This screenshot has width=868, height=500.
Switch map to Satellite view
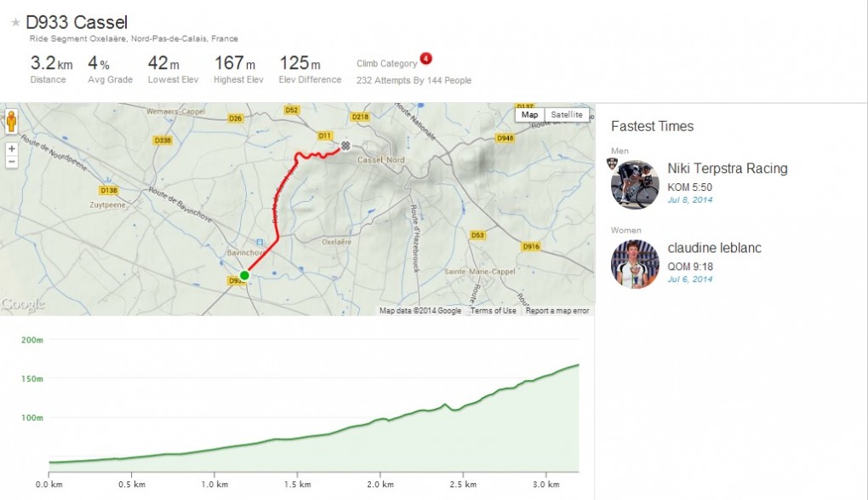(x=567, y=115)
